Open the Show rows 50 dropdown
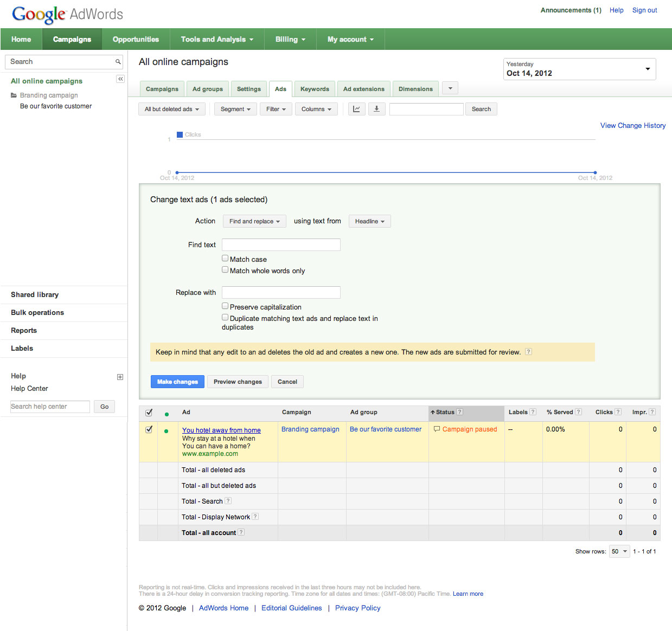Screen dimensions: 672x631 (x=619, y=551)
